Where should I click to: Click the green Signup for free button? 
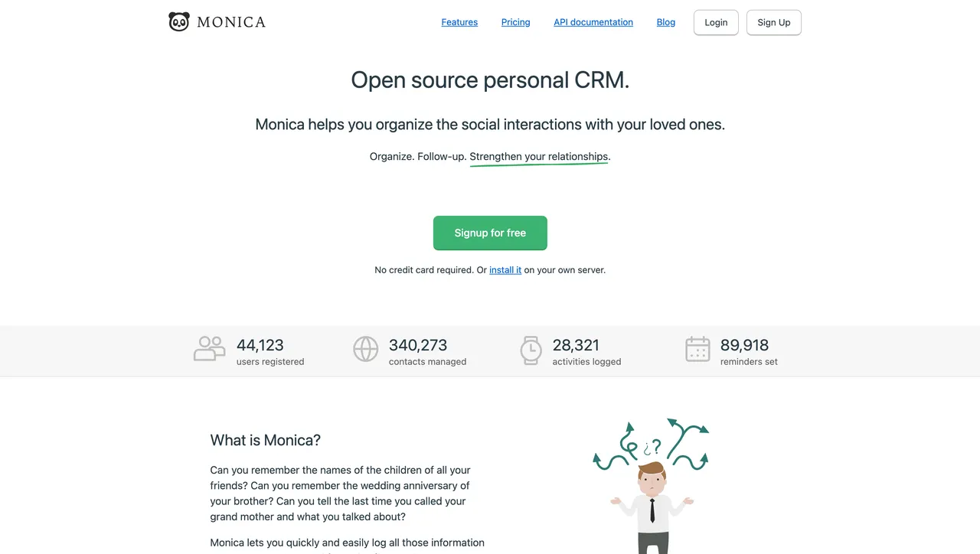[490, 233]
